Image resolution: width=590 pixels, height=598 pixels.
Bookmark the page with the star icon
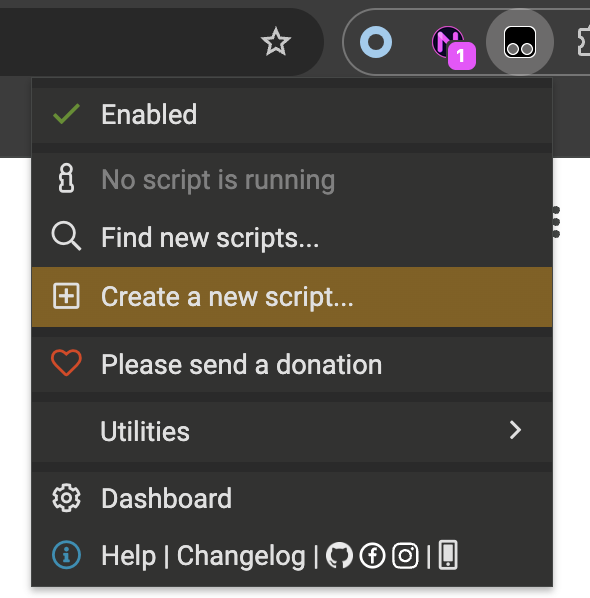click(x=276, y=42)
